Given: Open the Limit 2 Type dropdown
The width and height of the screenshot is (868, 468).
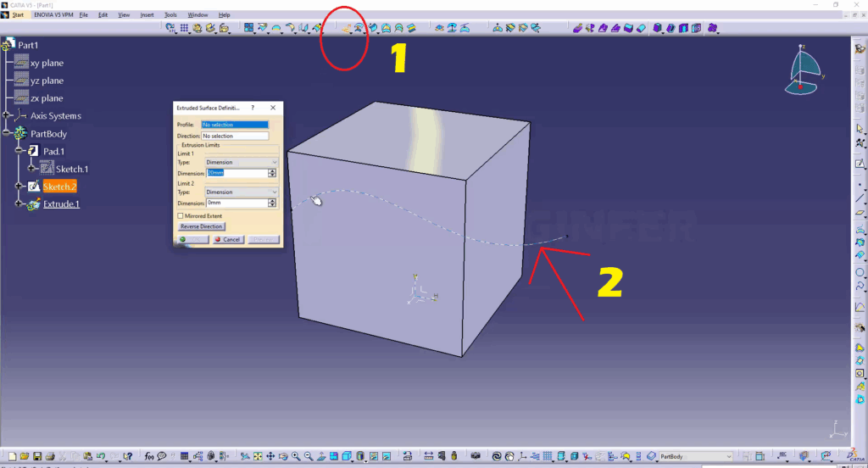Looking at the screenshot, I should 242,192.
